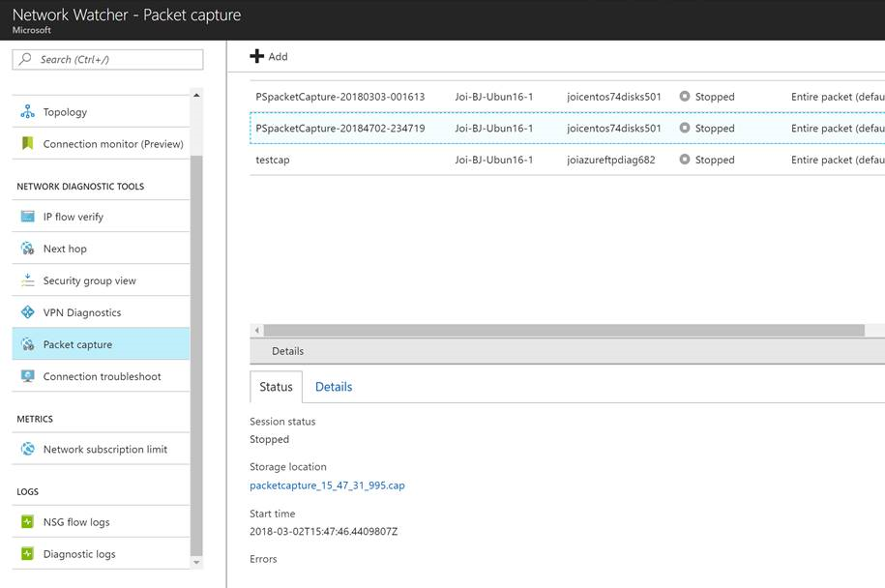Viewport: 885px width, 588px height.
Task: Click the Network subscription limit icon
Action: pos(27,449)
